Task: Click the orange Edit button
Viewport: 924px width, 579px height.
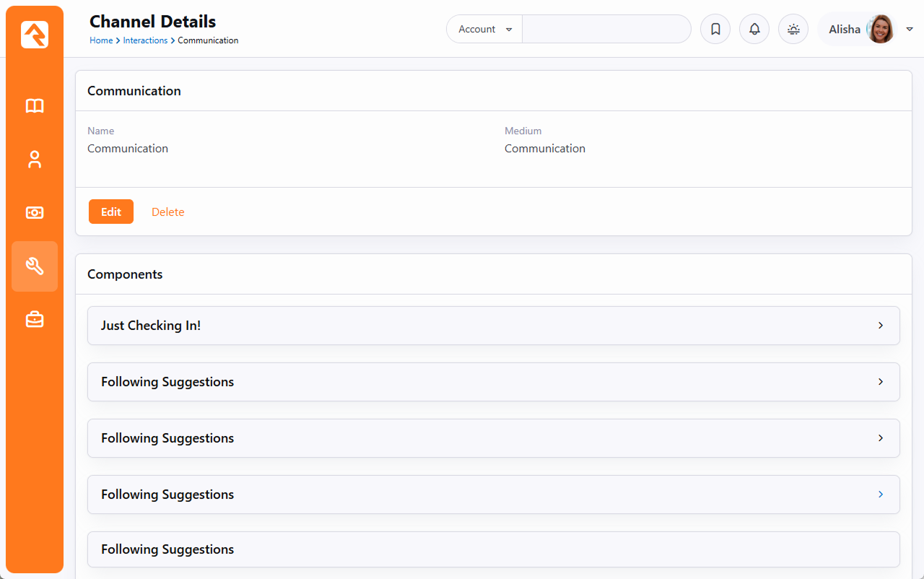Action: [x=111, y=212]
